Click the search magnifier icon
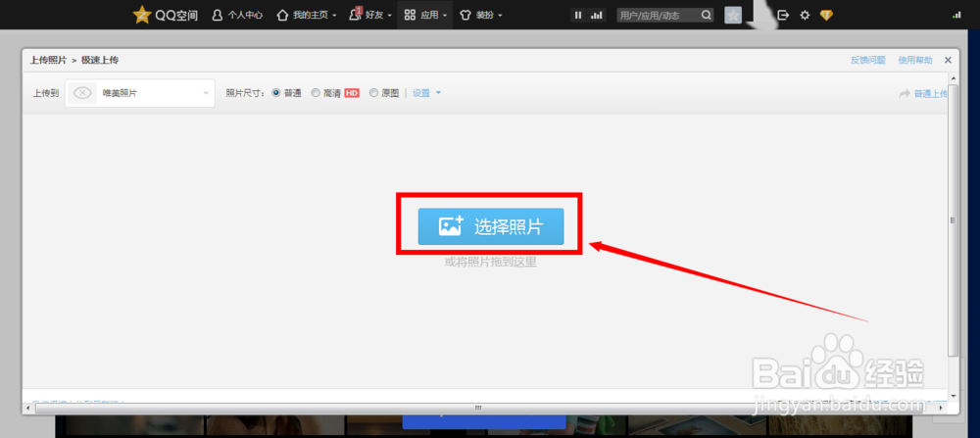 pyautogui.click(x=707, y=15)
